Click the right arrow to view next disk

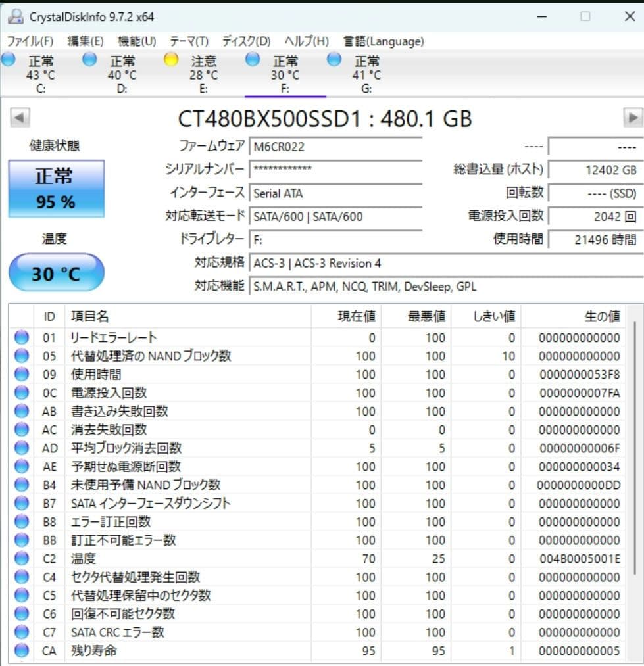(x=634, y=116)
